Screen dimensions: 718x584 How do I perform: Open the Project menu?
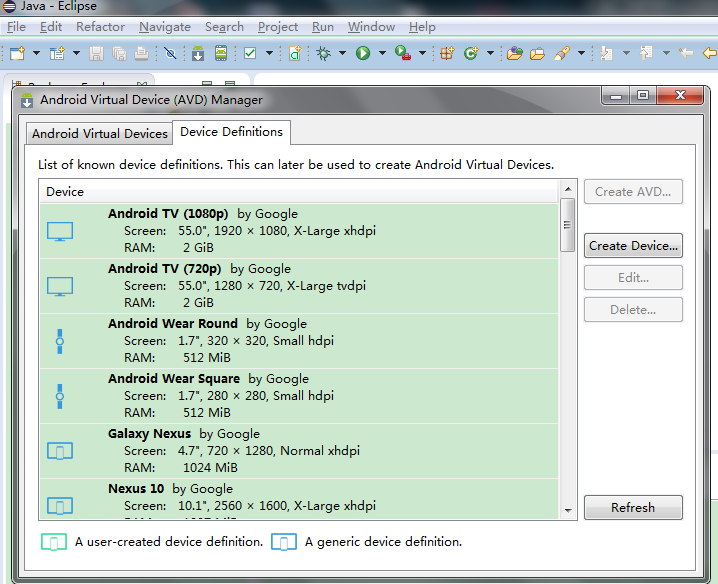(277, 27)
